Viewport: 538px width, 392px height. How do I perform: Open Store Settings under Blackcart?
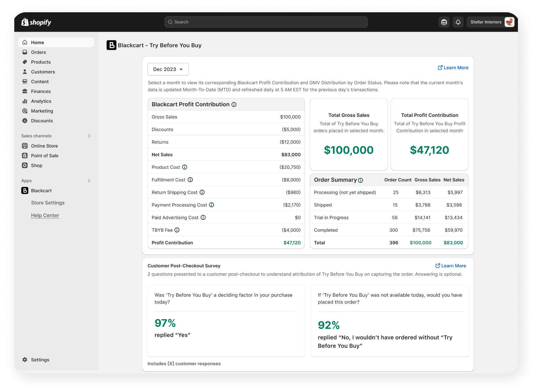point(48,203)
